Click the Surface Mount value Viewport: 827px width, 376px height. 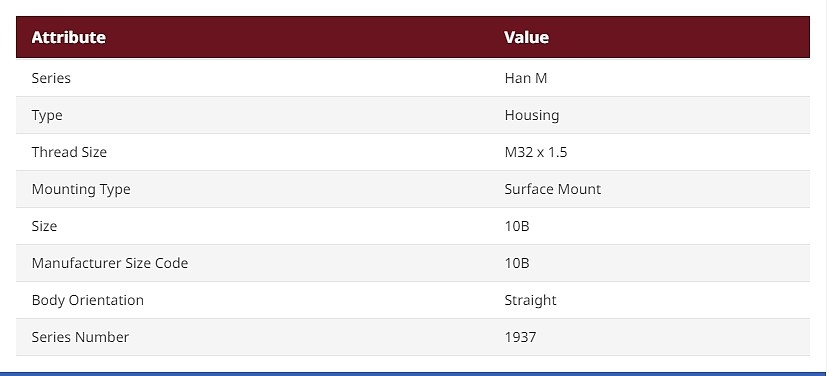(553, 189)
